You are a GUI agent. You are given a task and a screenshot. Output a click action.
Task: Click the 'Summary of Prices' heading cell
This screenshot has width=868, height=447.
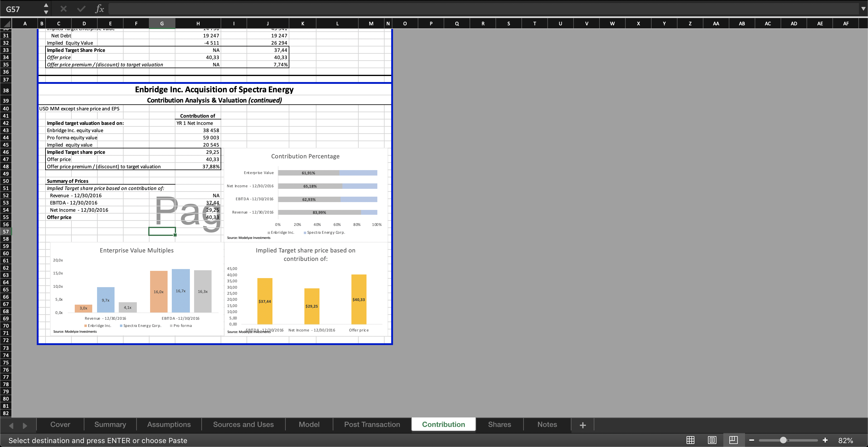(x=68, y=181)
